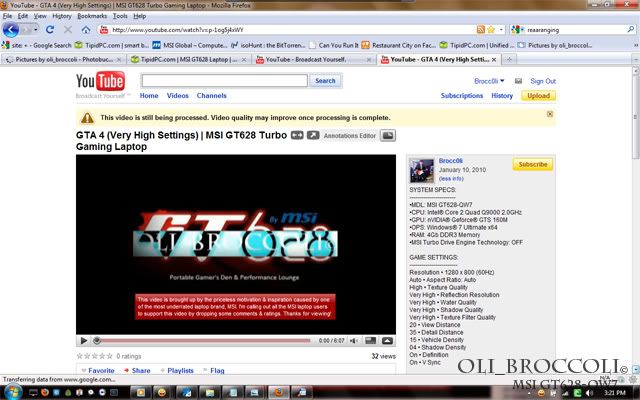
Task: Click the pop-up arrow button on player
Action: coord(387,340)
